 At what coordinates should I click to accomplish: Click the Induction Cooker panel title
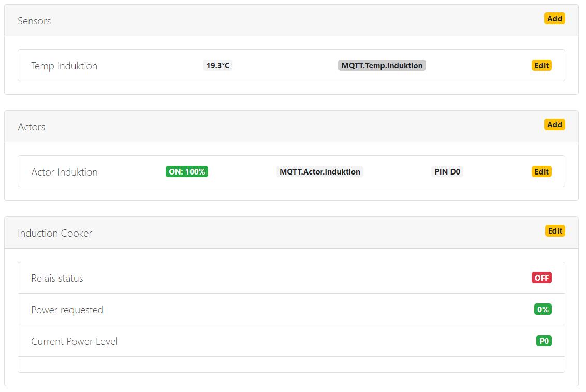coord(55,233)
